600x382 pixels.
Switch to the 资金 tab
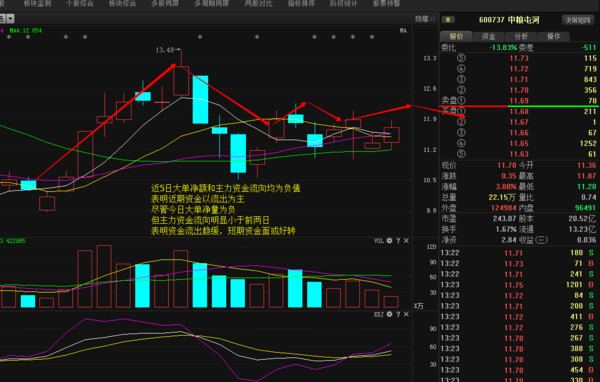[x=488, y=36]
